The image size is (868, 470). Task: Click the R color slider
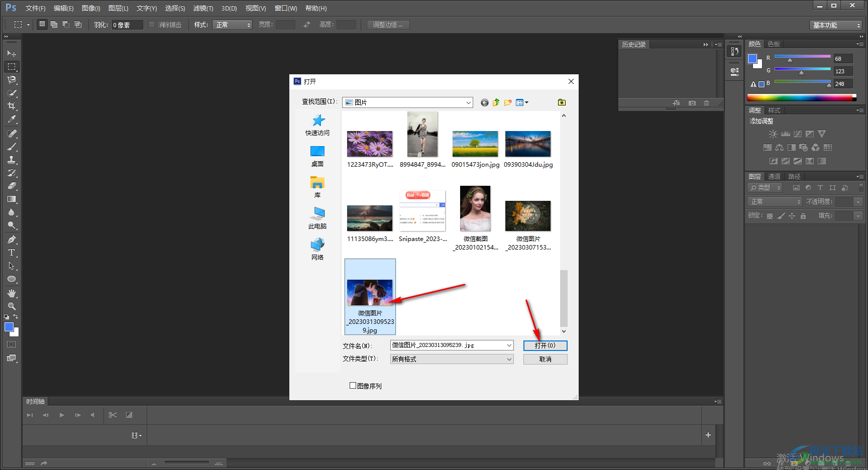pos(802,56)
